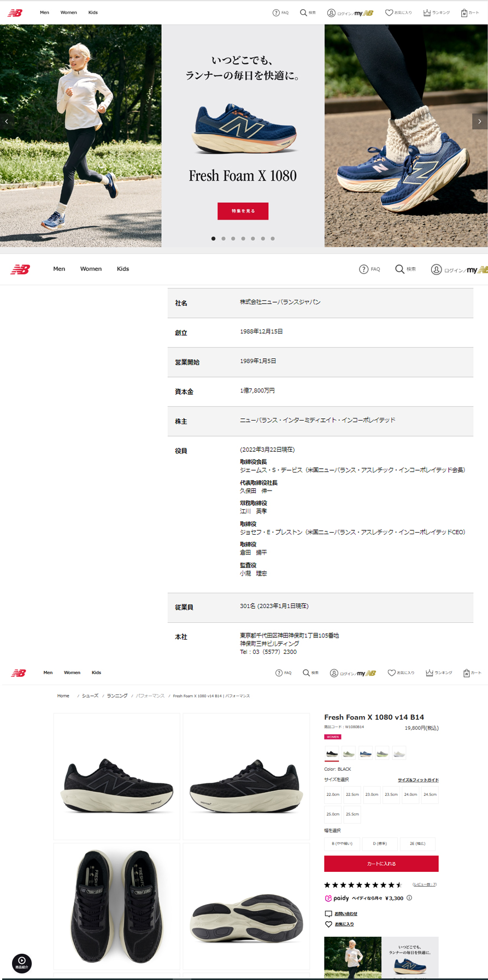This screenshot has height=980, width=488.
Task: Open myNB login in the top banner page header
Action: (x=350, y=13)
